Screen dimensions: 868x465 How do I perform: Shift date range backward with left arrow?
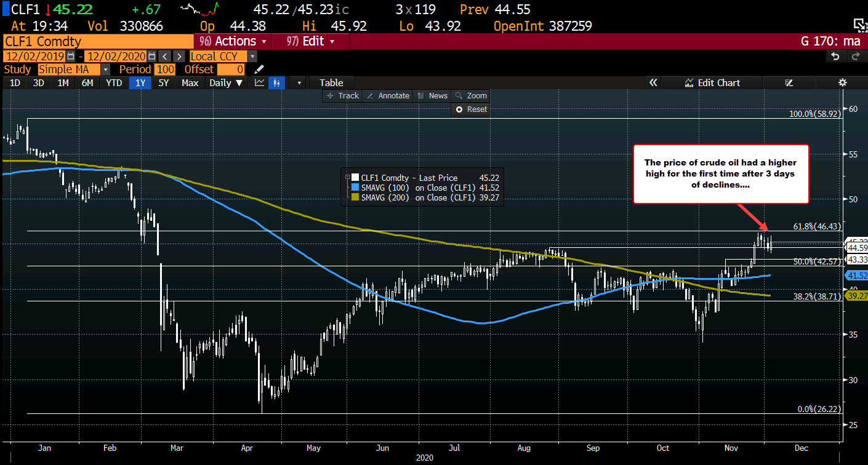[x=164, y=56]
